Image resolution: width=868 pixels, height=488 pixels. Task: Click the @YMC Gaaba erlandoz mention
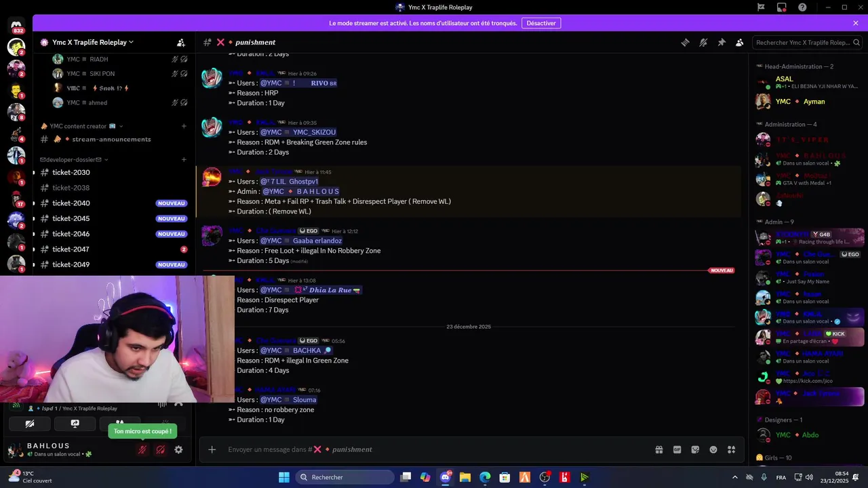301,241
